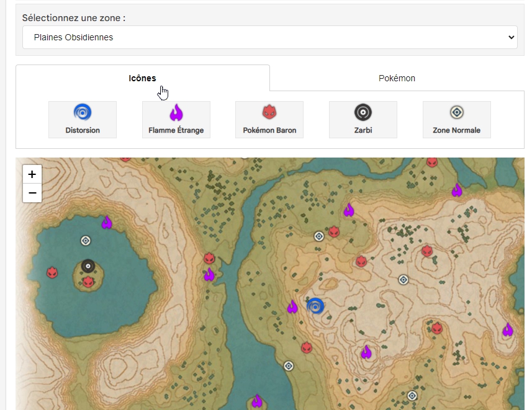Screen dimensions: 532x410
Task: Toggle the Distorsion icon filter button
Action: [x=83, y=119]
